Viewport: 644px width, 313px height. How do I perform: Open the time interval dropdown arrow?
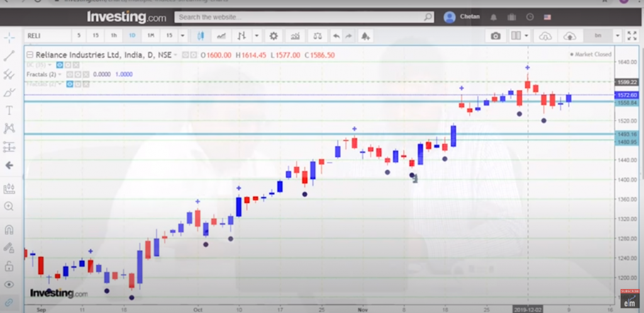pos(182,36)
